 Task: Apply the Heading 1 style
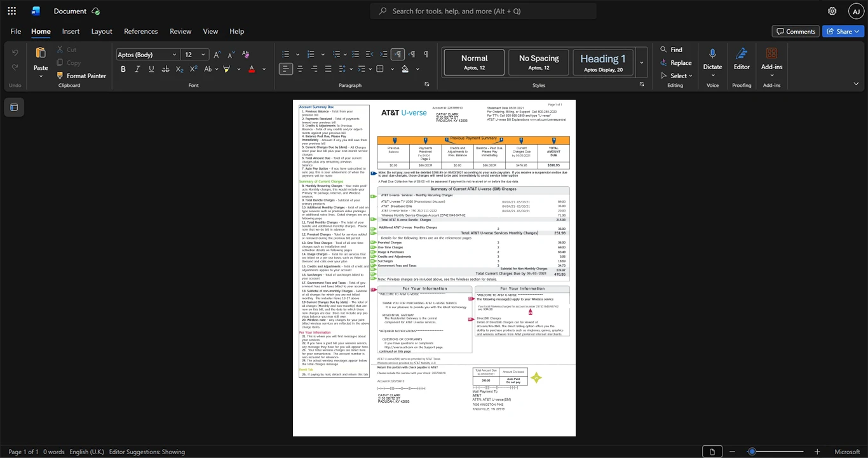pos(603,62)
